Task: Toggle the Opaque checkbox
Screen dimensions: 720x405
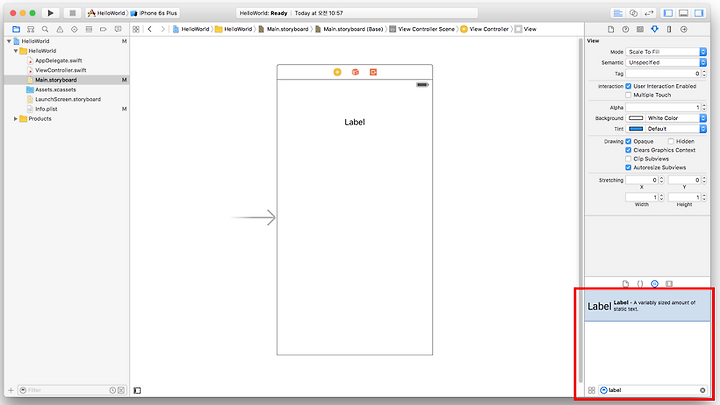Action: 628,141
